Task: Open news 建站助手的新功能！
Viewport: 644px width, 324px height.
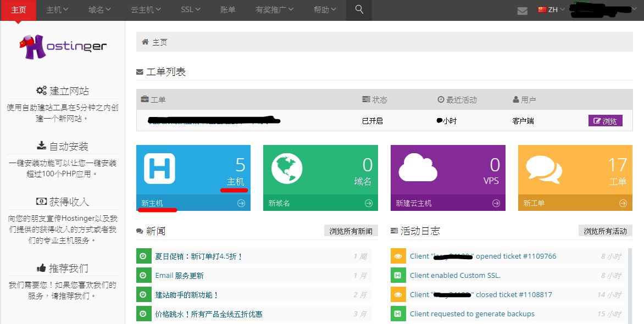Action: pyautogui.click(x=187, y=295)
